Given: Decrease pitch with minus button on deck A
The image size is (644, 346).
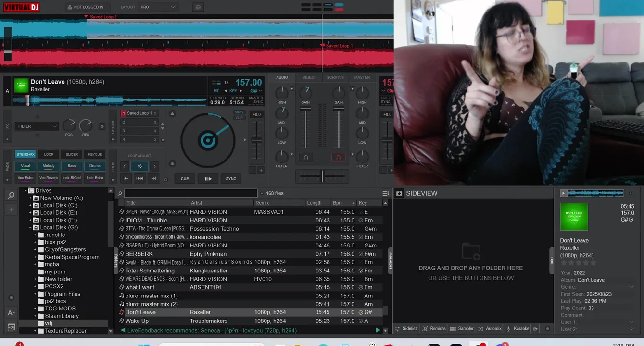Looking at the screenshot, I should pos(252,170).
